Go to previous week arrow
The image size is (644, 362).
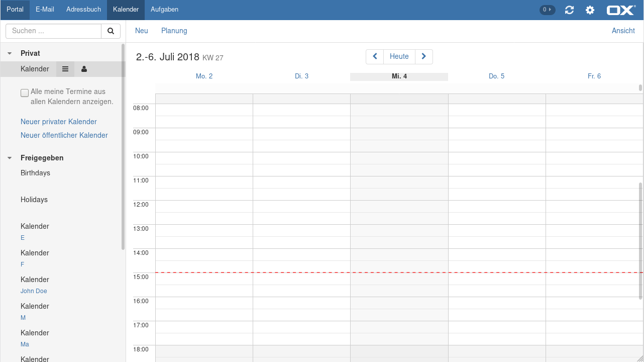[x=375, y=57]
